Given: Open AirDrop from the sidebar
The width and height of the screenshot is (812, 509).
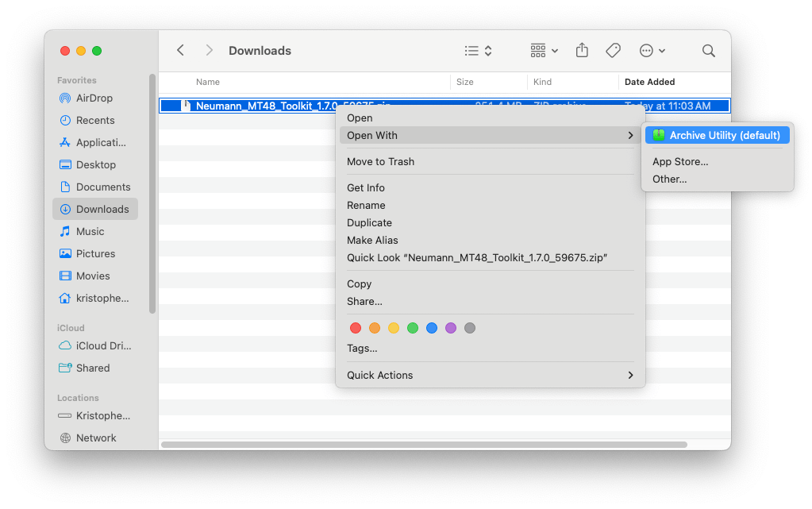Looking at the screenshot, I should coord(94,98).
